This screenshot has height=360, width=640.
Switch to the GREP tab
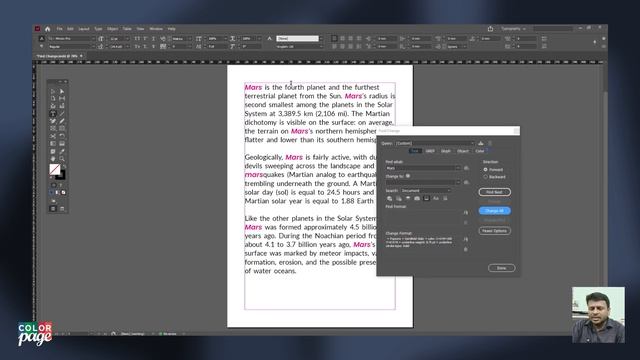pyautogui.click(x=430, y=151)
